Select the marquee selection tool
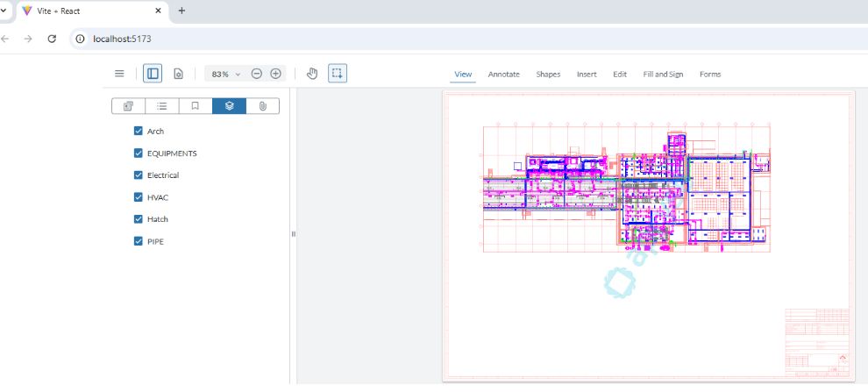Viewport: 868px width, 392px height. [x=338, y=73]
